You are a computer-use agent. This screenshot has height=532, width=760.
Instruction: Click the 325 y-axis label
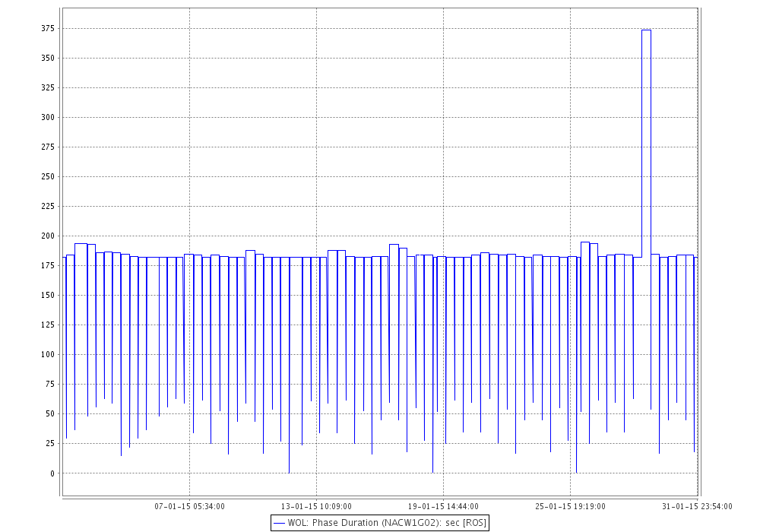48,87
